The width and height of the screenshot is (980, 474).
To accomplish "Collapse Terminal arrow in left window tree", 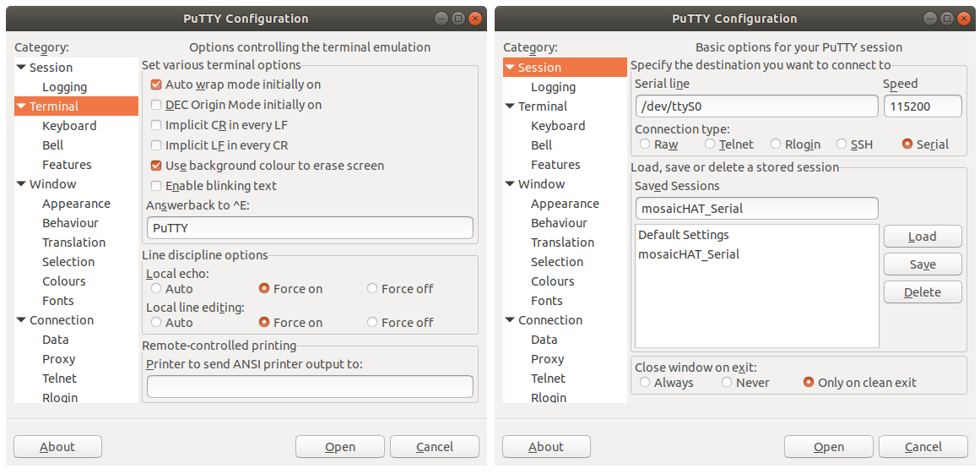I will 22,106.
